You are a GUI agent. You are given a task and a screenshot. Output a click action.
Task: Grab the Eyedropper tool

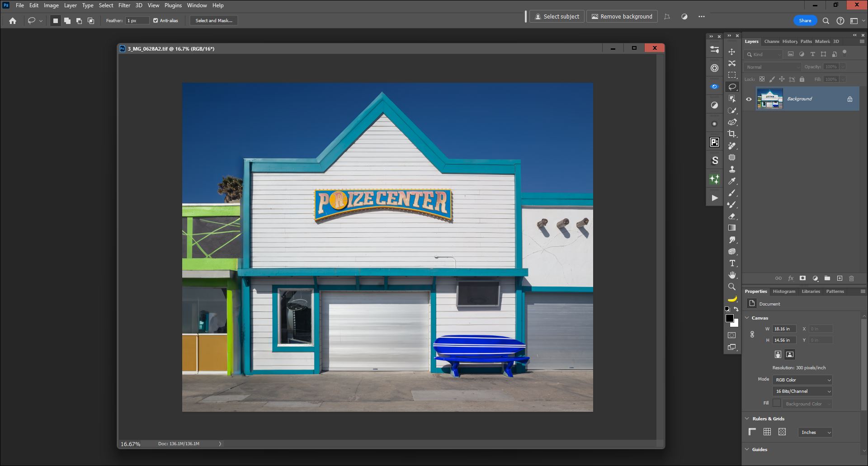[x=732, y=181]
